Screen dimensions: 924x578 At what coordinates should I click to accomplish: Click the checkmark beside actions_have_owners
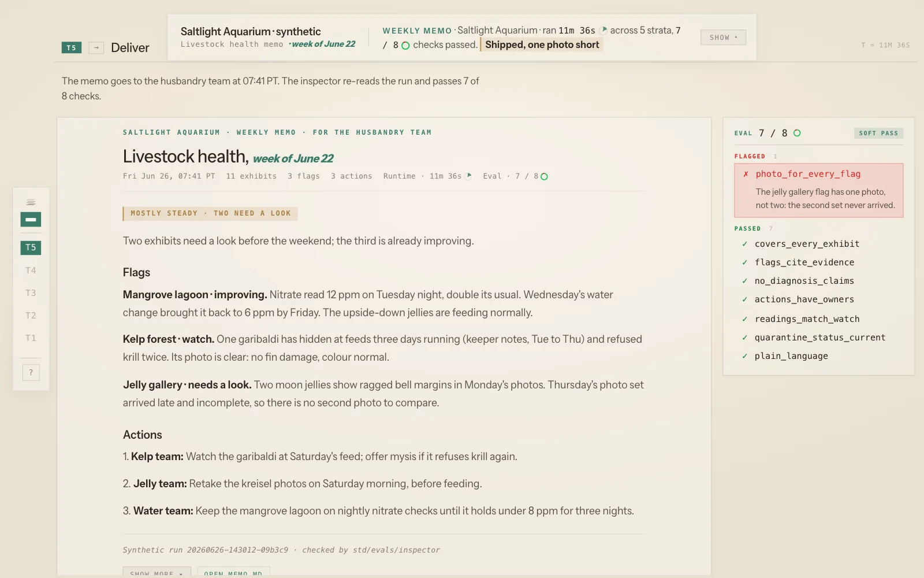pyautogui.click(x=745, y=299)
